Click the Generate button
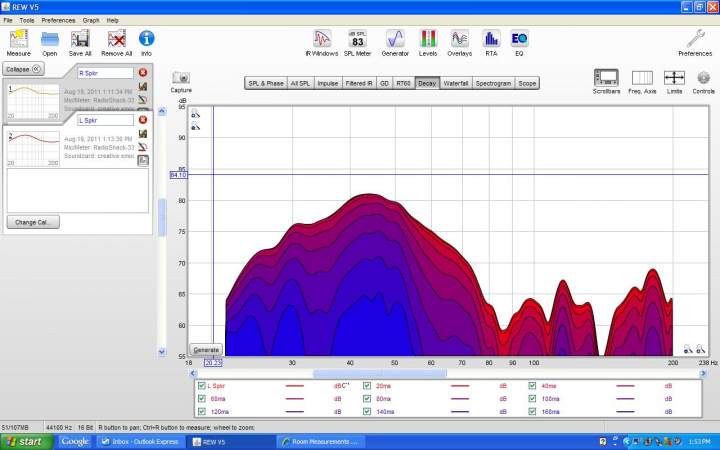 [206, 349]
